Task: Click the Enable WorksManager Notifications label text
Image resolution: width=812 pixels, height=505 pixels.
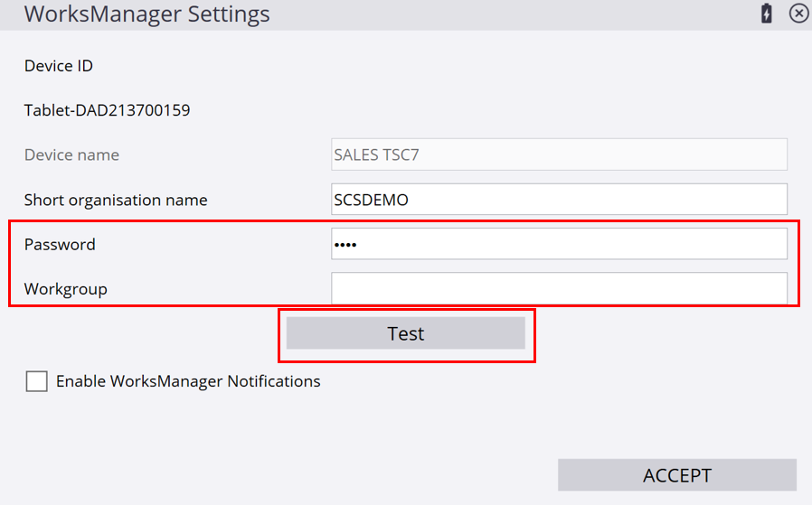Action: (188, 381)
